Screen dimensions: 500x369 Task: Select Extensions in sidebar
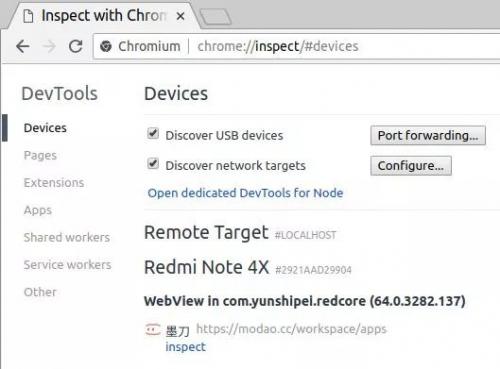(54, 183)
